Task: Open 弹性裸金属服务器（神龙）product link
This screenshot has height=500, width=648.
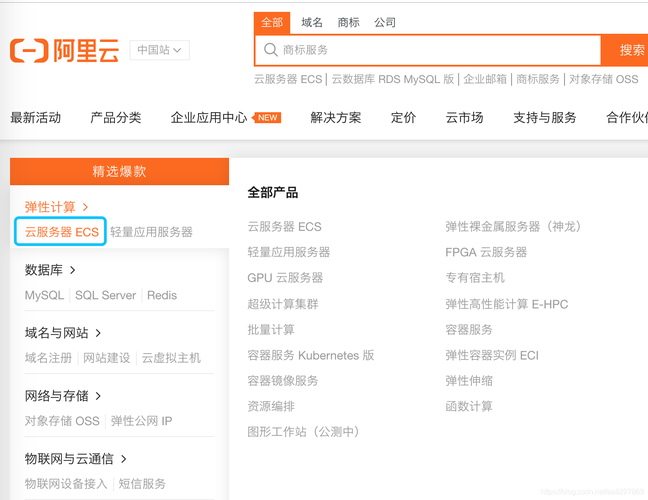Action: point(513,226)
